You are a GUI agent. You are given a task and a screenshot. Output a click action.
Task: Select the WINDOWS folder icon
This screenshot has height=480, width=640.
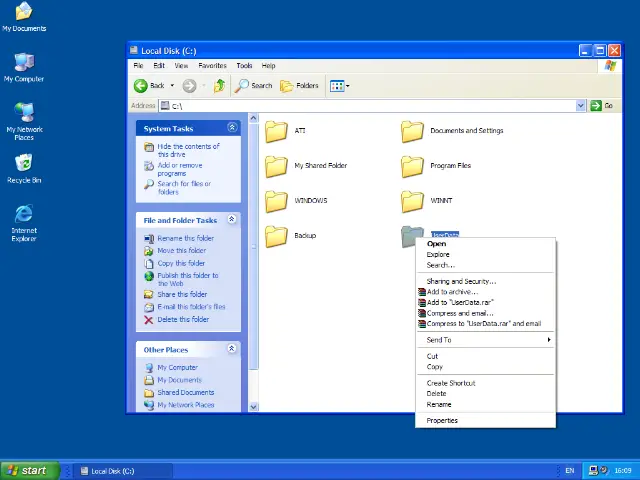coord(276,202)
